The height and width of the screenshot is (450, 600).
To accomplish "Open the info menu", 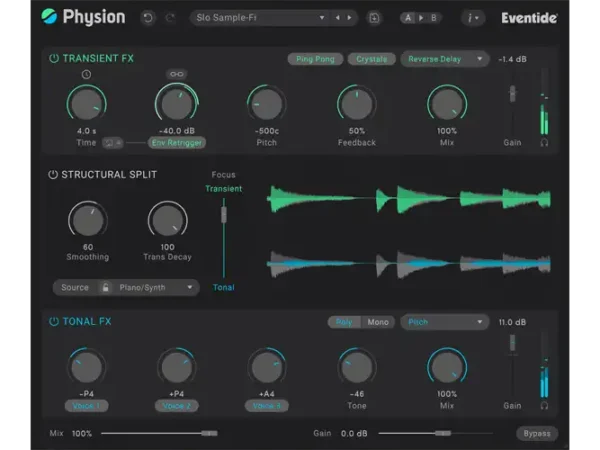I will [x=473, y=18].
